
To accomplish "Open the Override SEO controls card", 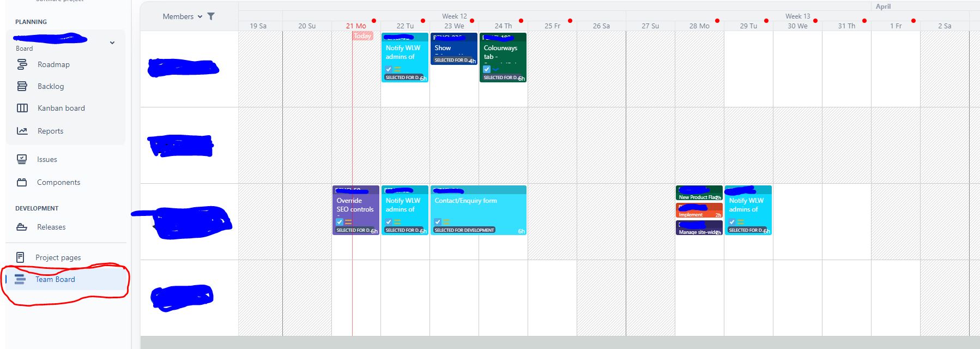I will pos(356,210).
